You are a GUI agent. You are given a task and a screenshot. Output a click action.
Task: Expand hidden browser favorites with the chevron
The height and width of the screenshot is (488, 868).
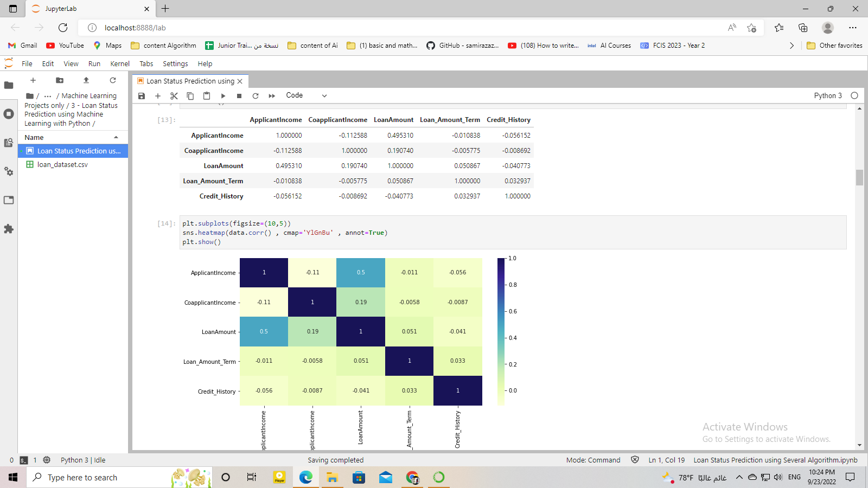pyautogui.click(x=792, y=46)
